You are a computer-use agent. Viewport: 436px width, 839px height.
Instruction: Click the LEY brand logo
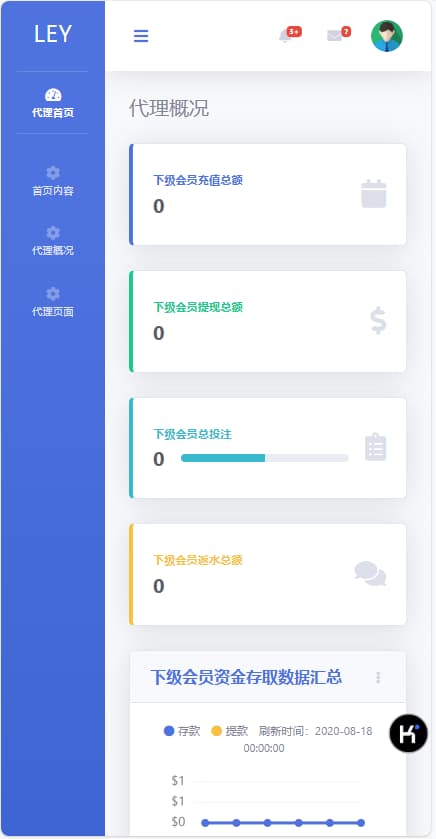point(52,35)
